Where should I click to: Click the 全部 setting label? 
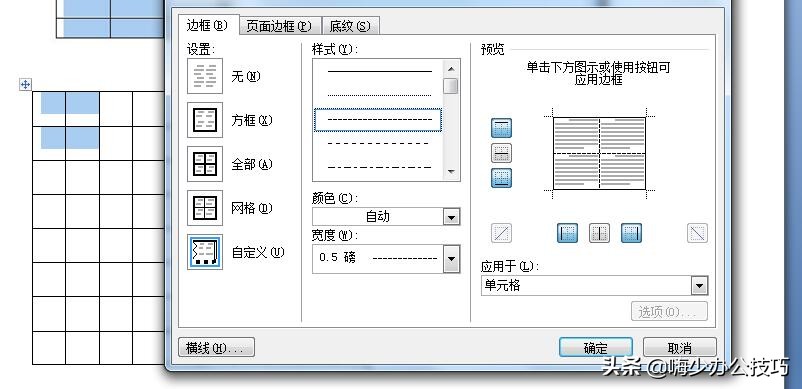point(252,165)
